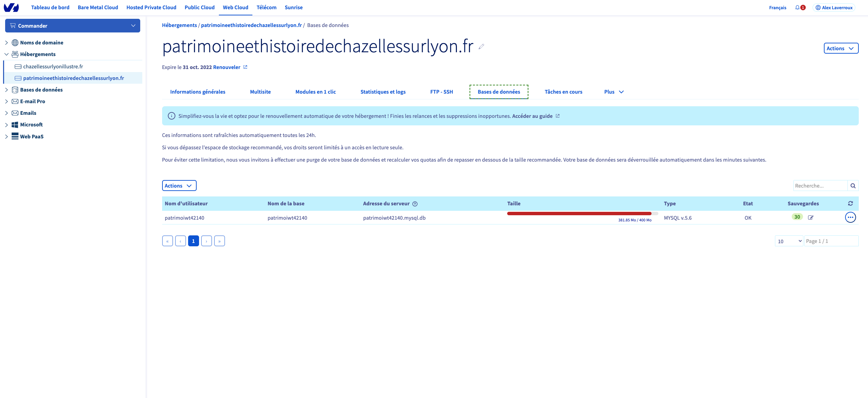Open the three-dots row menu
Screen dimensions: 868x398
tap(850, 217)
